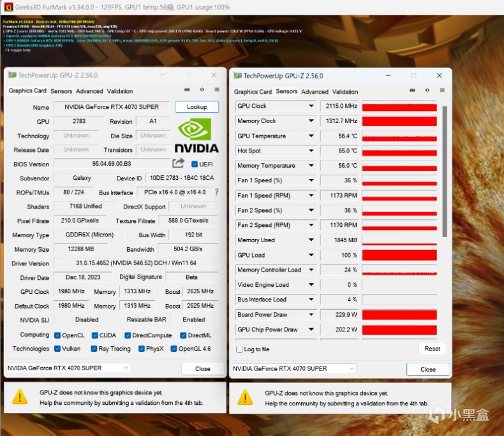This screenshot has width=504, height=436.
Task: Click the GPU name field showing RTX 4070 SUPER
Action: coord(112,107)
